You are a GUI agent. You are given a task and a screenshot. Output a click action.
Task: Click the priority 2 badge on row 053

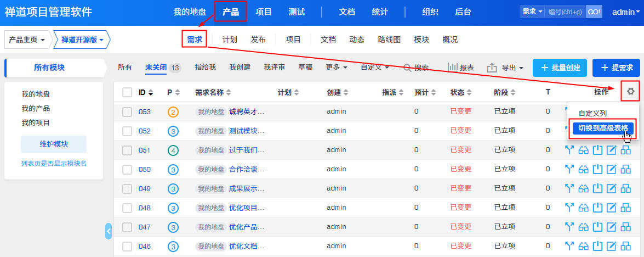tap(173, 112)
